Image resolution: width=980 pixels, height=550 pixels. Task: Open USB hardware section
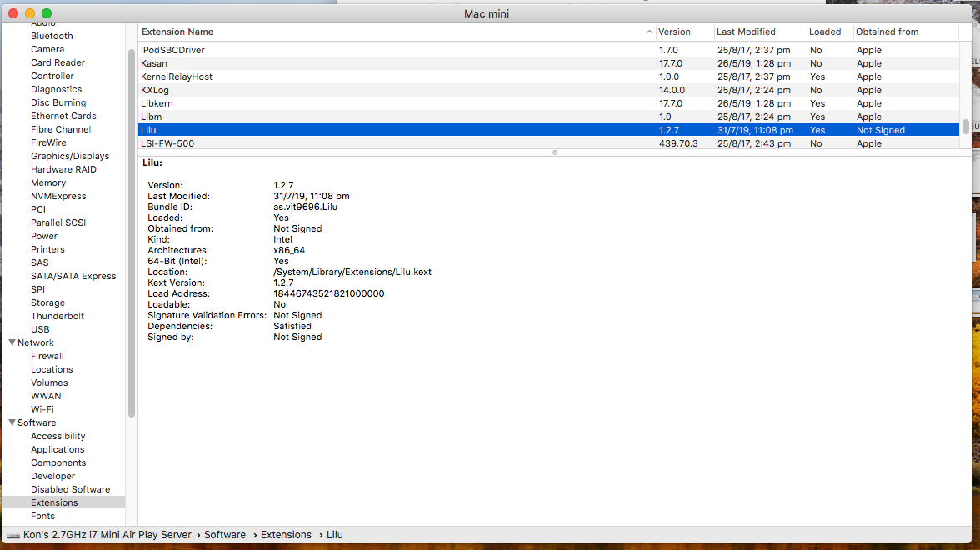point(40,329)
